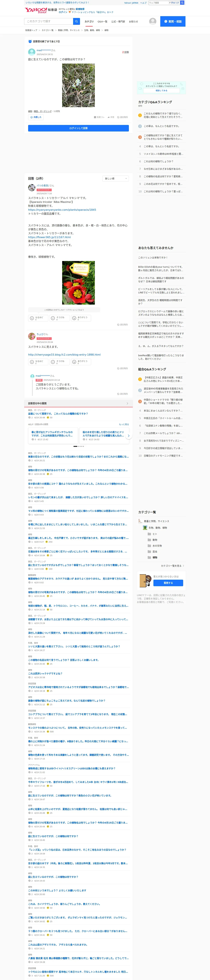Open the 植物 category folder in sidebar
This screenshot has width=210, height=980.
[153, 558]
